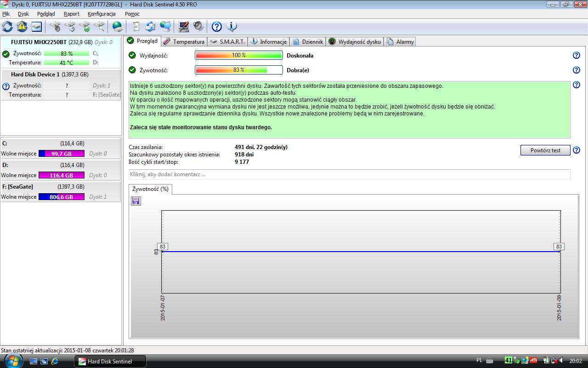Switch to the S.M.A.R.T. tab
588x368 pixels.
click(x=227, y=42)
